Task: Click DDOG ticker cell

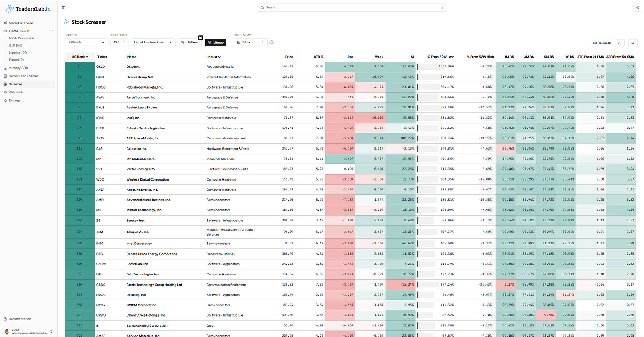Action: [100, 295]
